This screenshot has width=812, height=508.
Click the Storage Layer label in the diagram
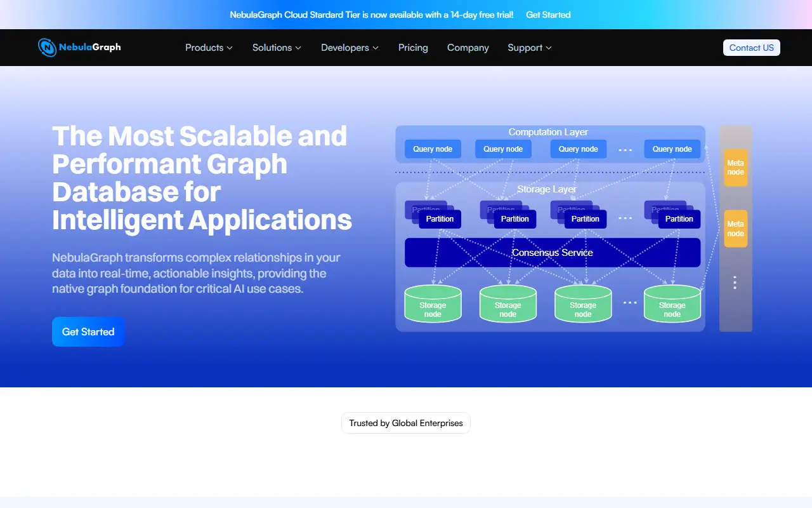[x=547, y=189]
